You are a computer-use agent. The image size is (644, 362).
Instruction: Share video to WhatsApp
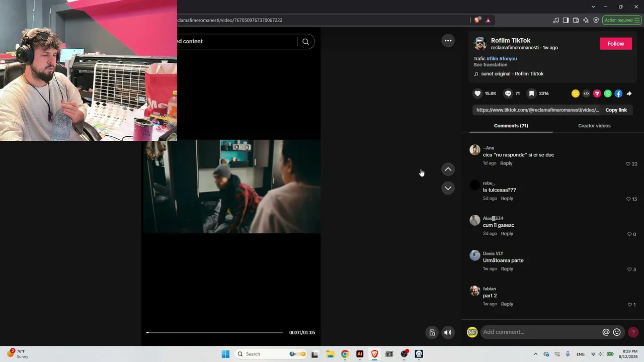coord(608,94)
